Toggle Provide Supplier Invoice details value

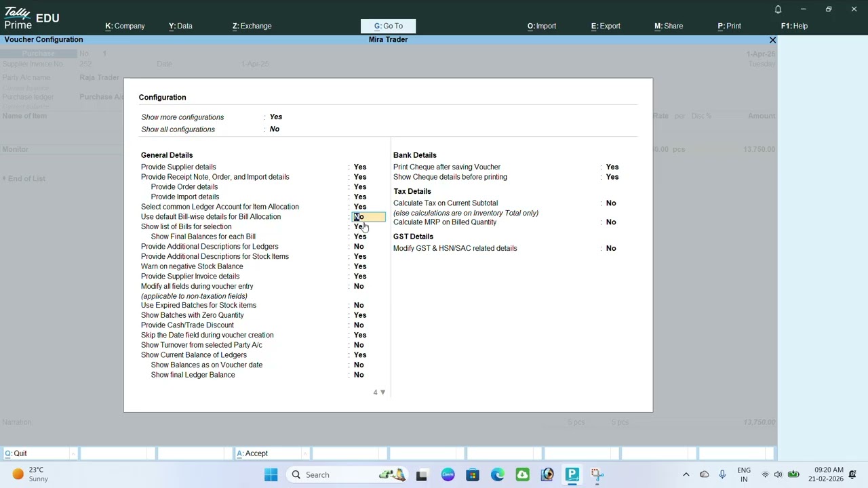pyautogui.click(x=360, y=277)
